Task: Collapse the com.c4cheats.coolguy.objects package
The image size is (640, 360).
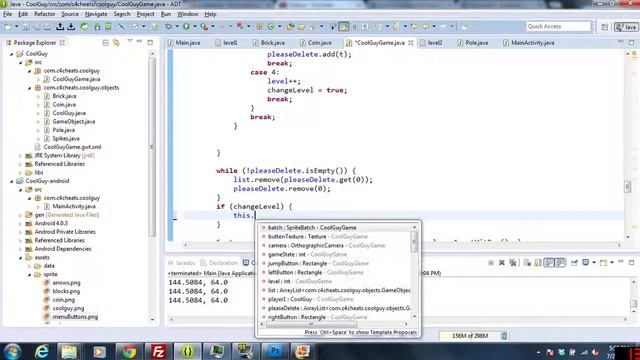Action: pyautogui.click(x=29, y=88)
